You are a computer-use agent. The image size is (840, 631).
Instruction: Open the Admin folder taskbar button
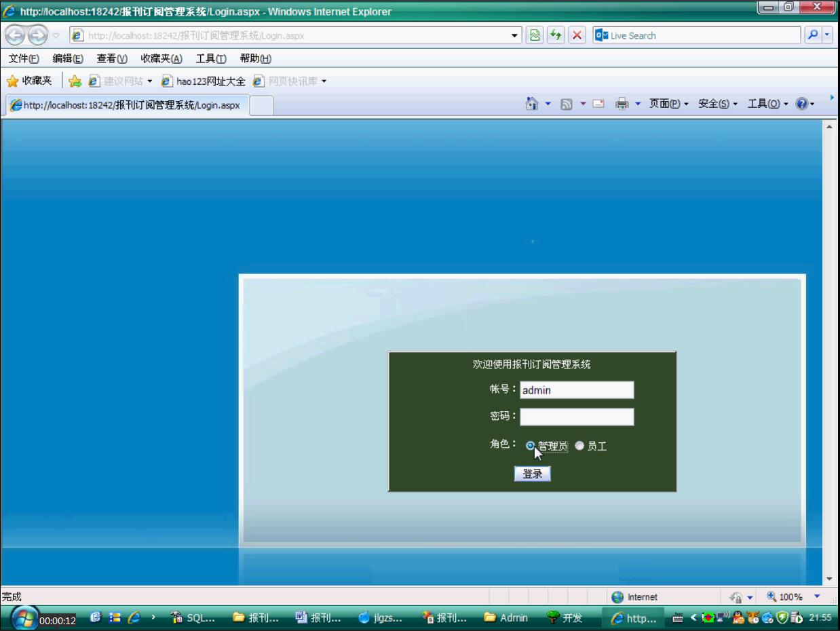pyautogui.click(x=505, y=618)
